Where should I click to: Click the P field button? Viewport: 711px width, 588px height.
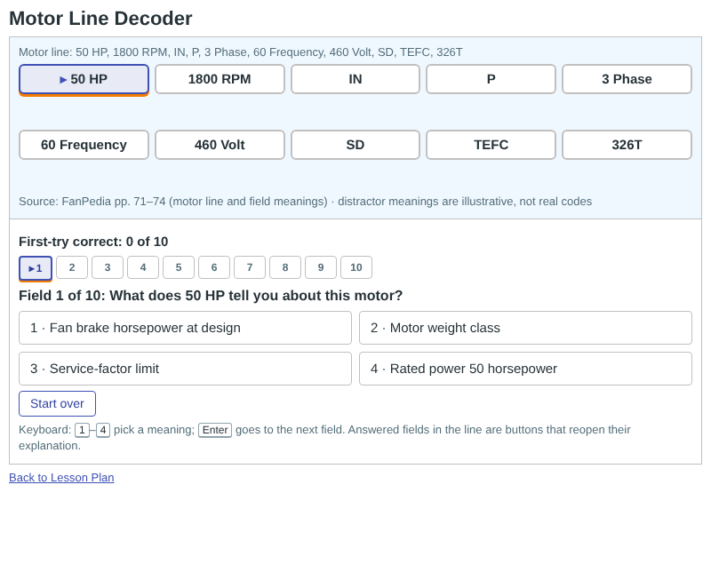(x=491, y=79)
